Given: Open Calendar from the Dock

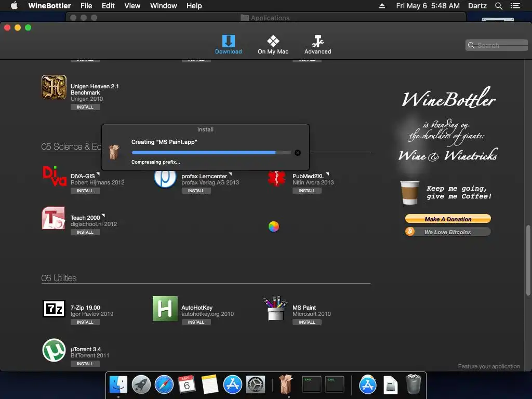Looking at the screenshot, I should click(187, 384).
